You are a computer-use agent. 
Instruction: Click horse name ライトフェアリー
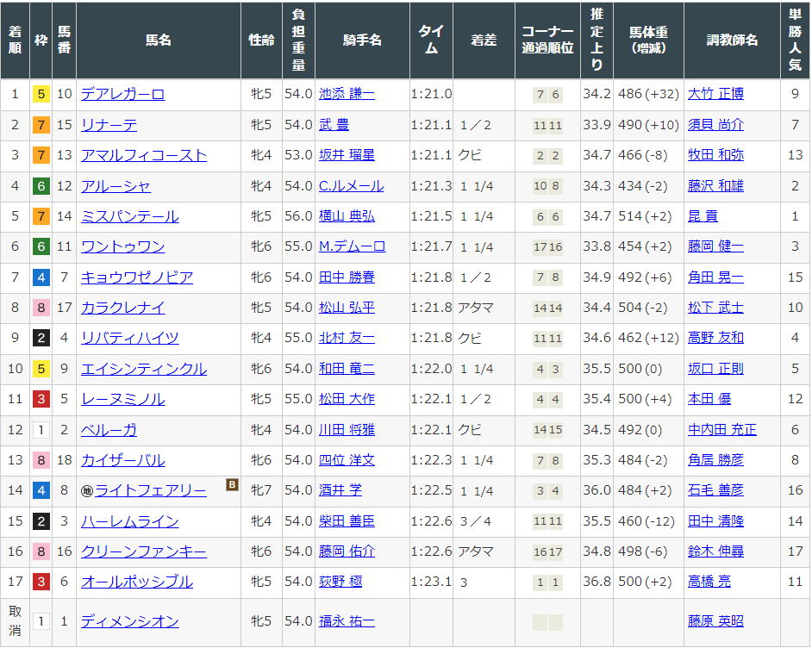click(x=151, y=490)
